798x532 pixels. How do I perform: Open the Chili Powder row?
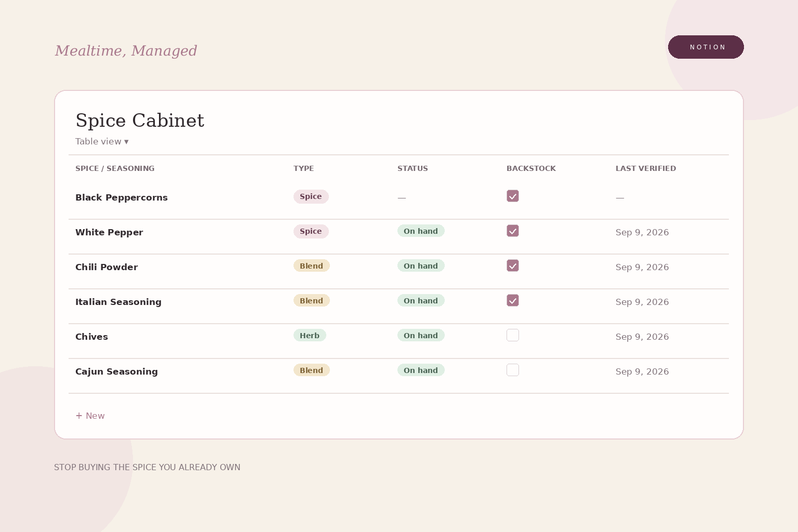398,272
